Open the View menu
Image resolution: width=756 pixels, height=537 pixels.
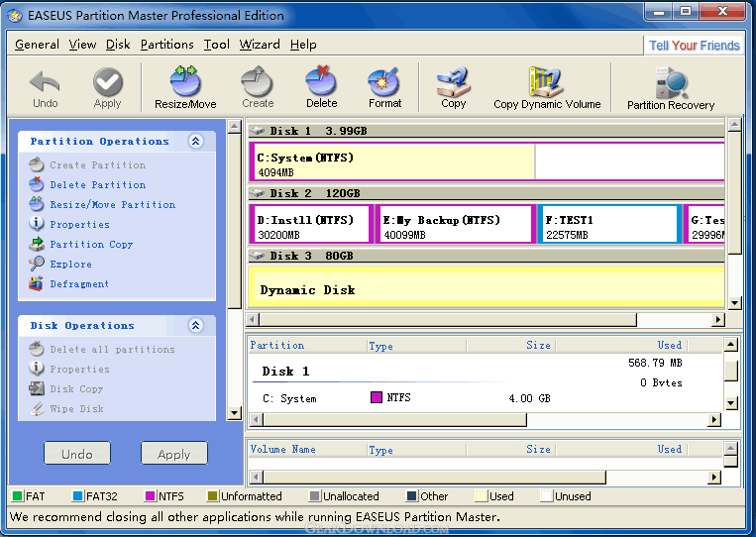tap(82, 45)
